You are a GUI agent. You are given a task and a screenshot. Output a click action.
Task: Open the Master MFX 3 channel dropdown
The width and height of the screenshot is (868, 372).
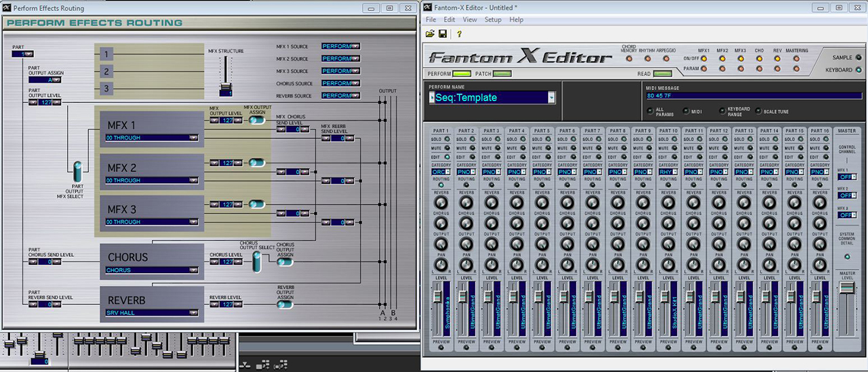847,215
